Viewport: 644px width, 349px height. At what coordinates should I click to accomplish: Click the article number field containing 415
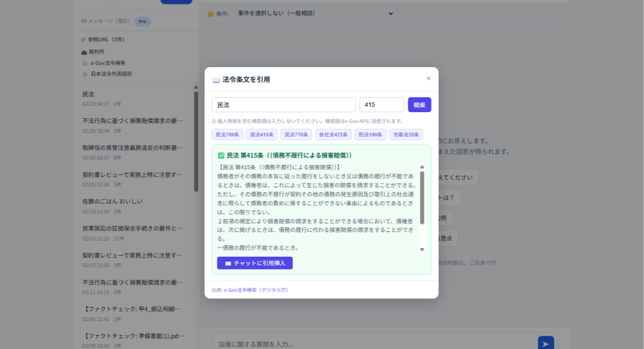click(382, 105)
